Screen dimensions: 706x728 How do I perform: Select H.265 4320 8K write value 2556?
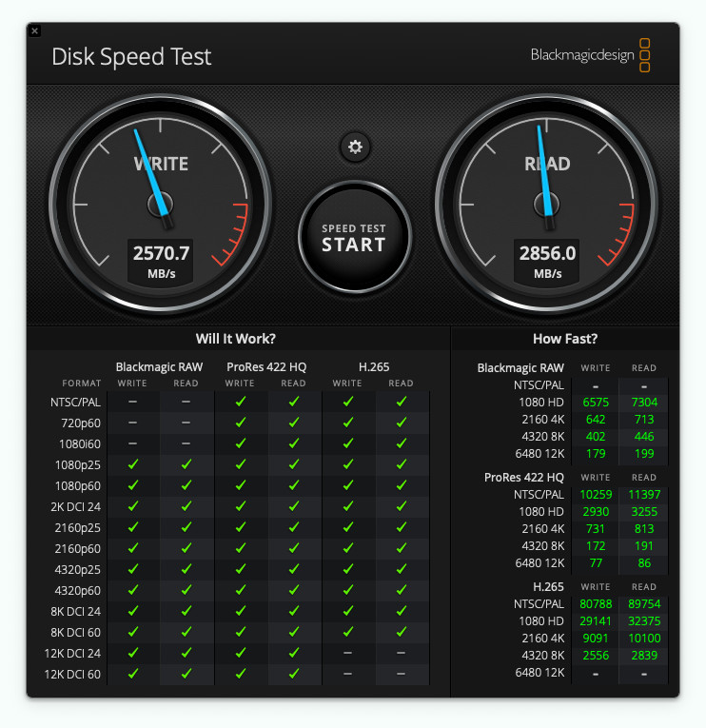click(x=596, y=656)
